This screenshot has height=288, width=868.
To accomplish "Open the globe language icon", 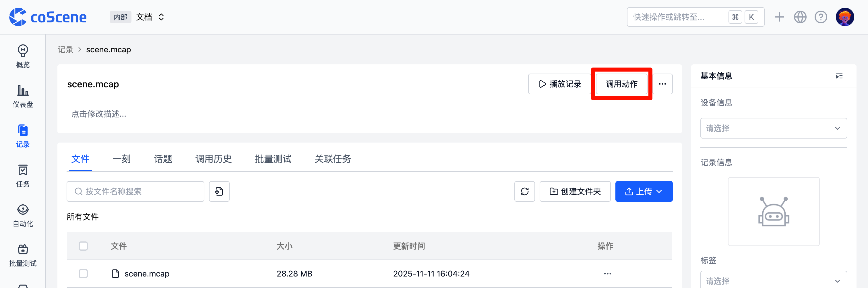I will click(800, 16).
